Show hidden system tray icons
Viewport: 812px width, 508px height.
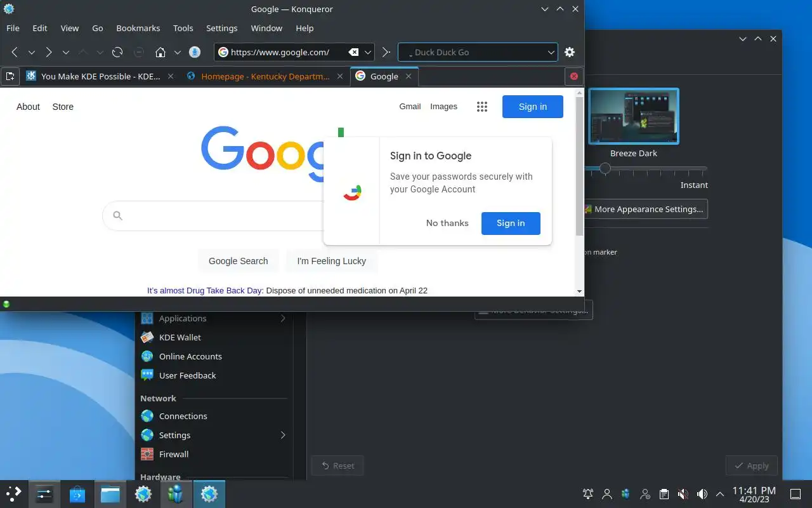pos(720,493)
